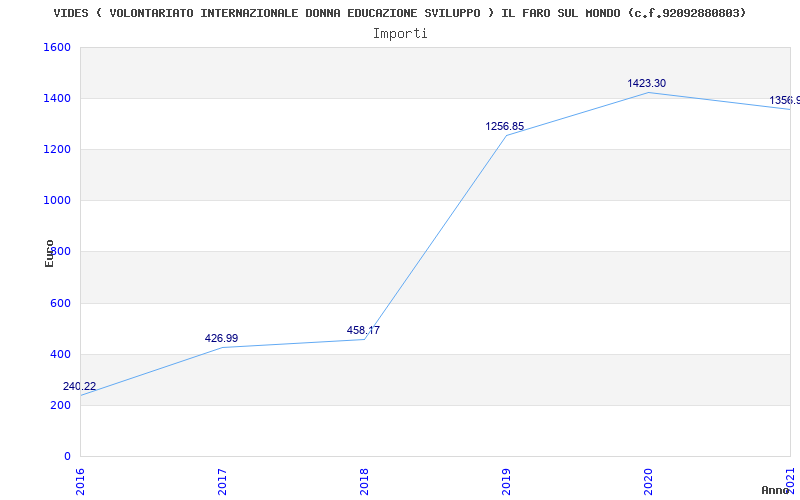Click the Euro y-axis title
This screenshot has height=500, width=800.
[x=49, y=253]
